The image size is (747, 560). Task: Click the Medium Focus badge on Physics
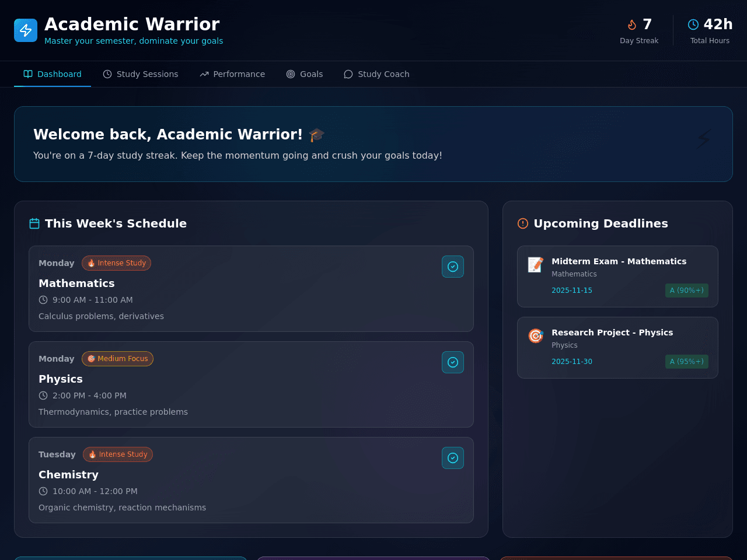click(x=117, y=359)
